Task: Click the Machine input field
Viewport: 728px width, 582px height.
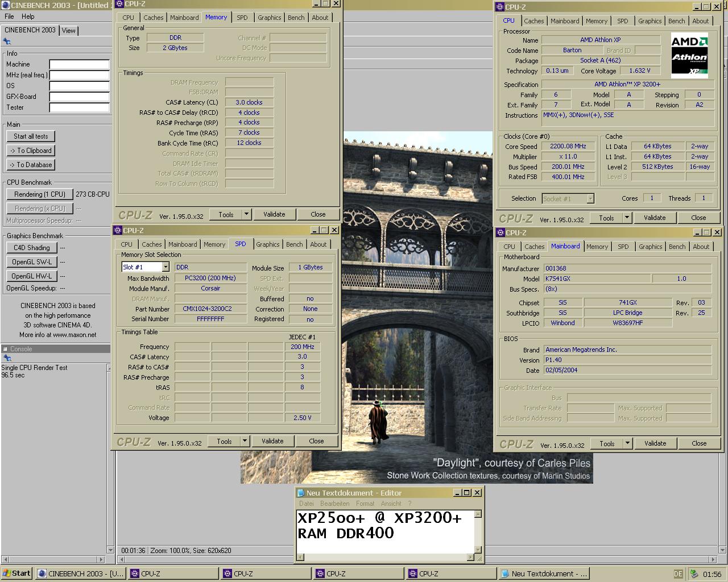Action: pyautogui.click(x=79, y=64)
